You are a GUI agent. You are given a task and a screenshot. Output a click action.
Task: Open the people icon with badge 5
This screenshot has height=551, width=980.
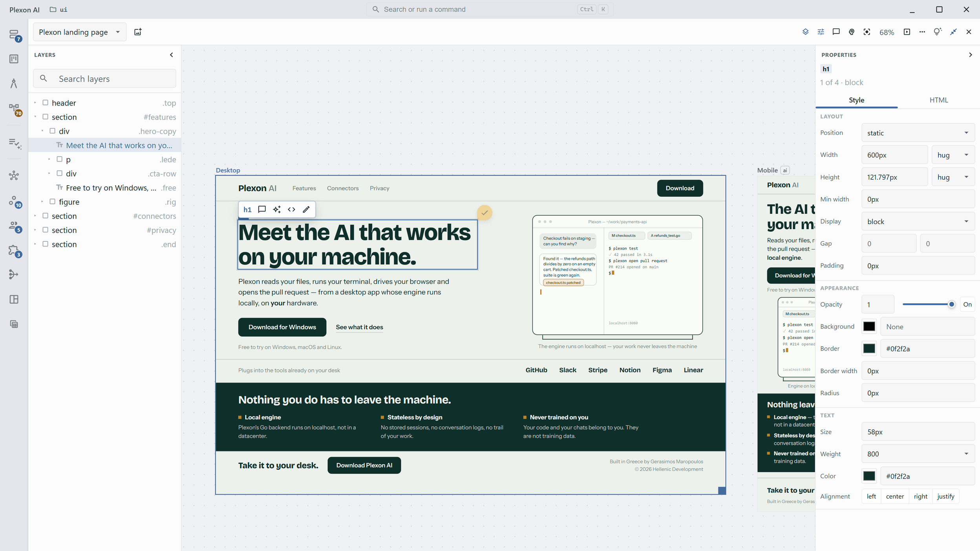[14, 226]
